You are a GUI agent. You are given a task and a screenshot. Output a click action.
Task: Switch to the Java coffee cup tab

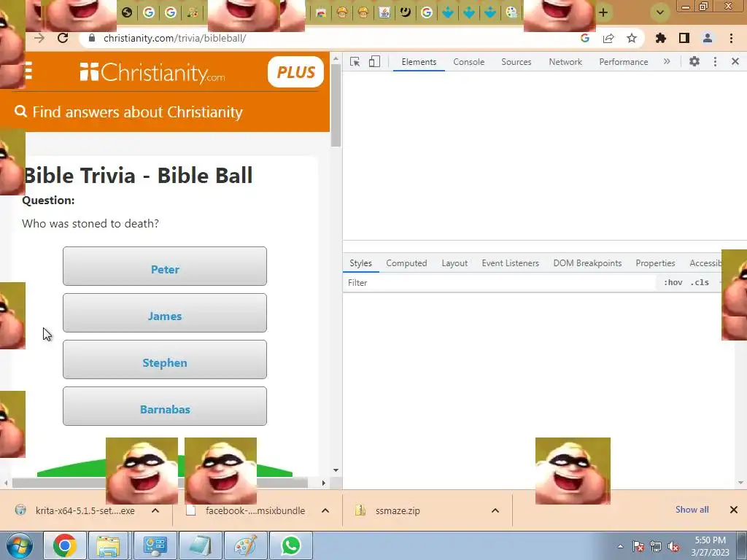click(384, 12)
